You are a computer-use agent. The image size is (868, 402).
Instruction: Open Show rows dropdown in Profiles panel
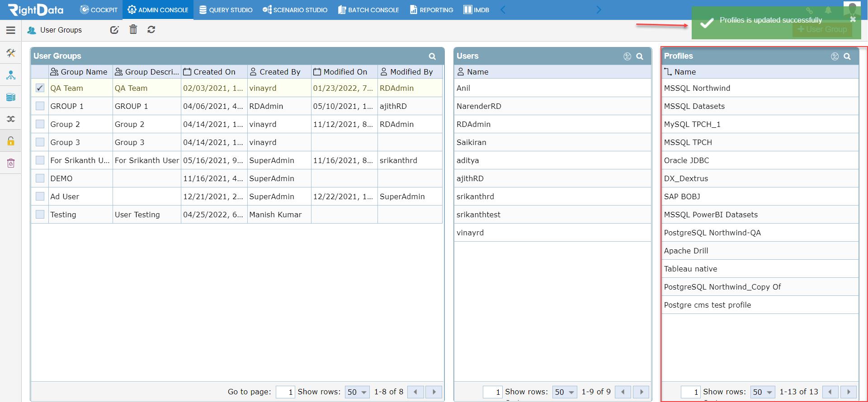pyautogui.click(x=763, y=392)
